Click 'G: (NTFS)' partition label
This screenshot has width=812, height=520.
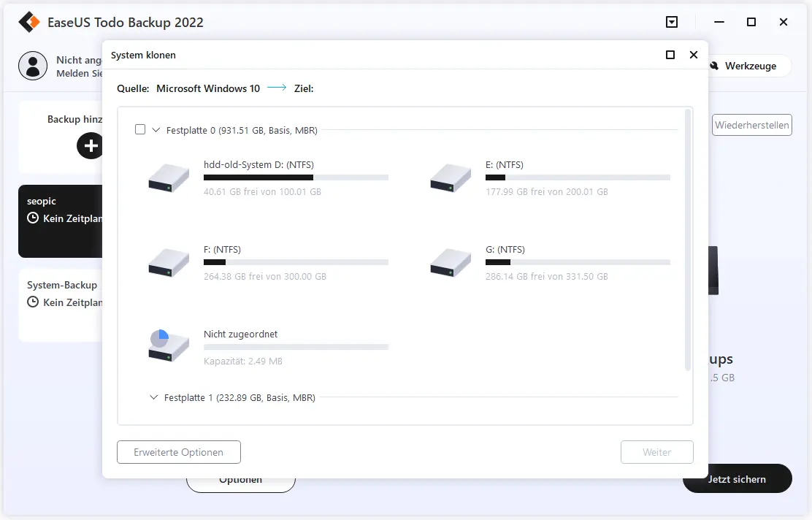[505, 250]
